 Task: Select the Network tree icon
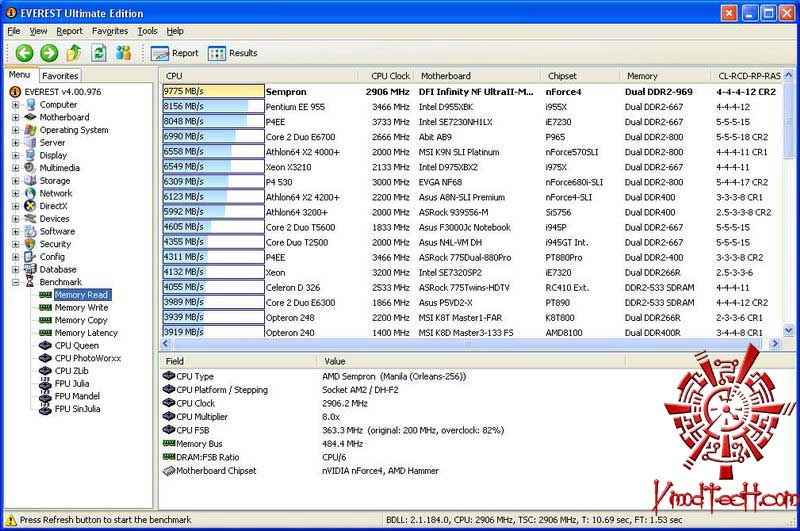coord(31,193)
